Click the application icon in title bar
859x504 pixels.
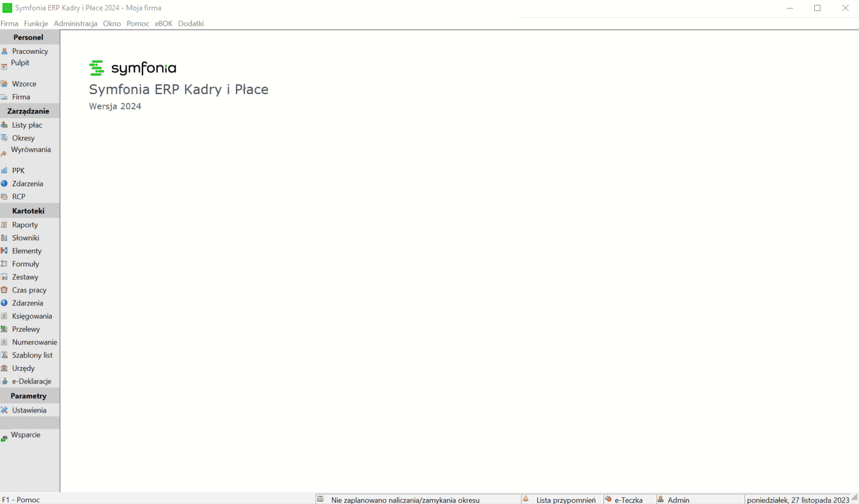(7, 7)
